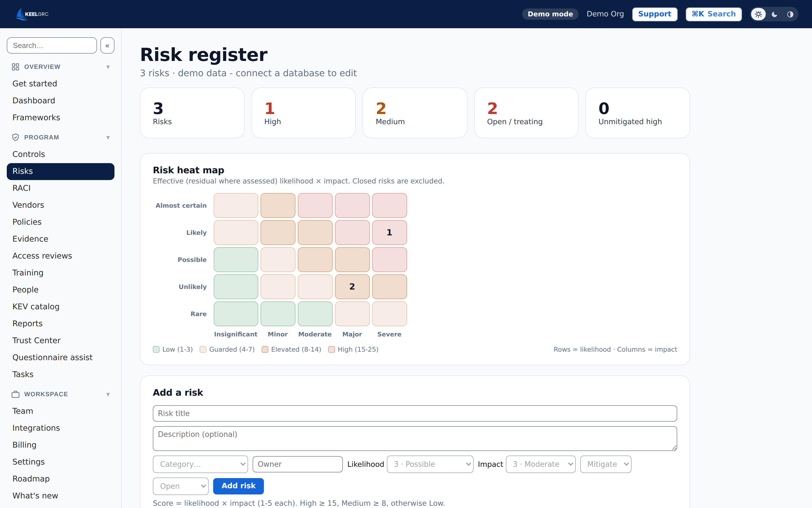Image resolution: width=812 pixels, height=508 pixels.
Task: Click the Program shield icon
Action: pyautogui.click(x=16, y=137)
